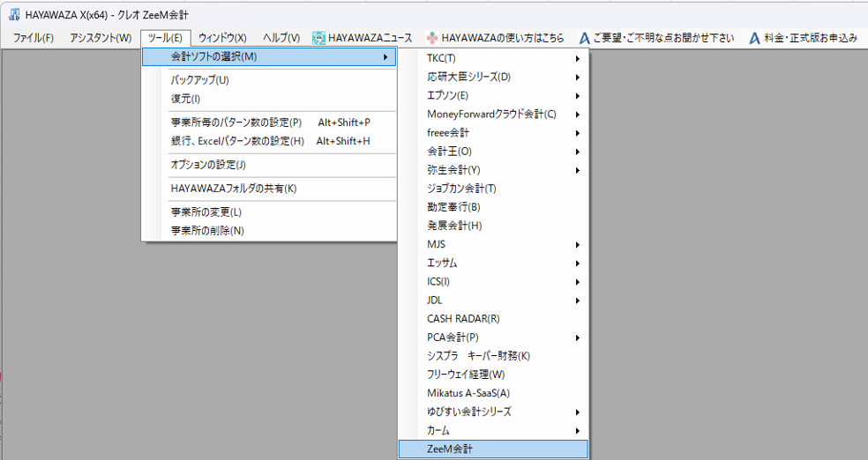Screen dimensions: 868x460
Task: Open the ヘルプ(V) menu
Action: click(x=281, y=38)
